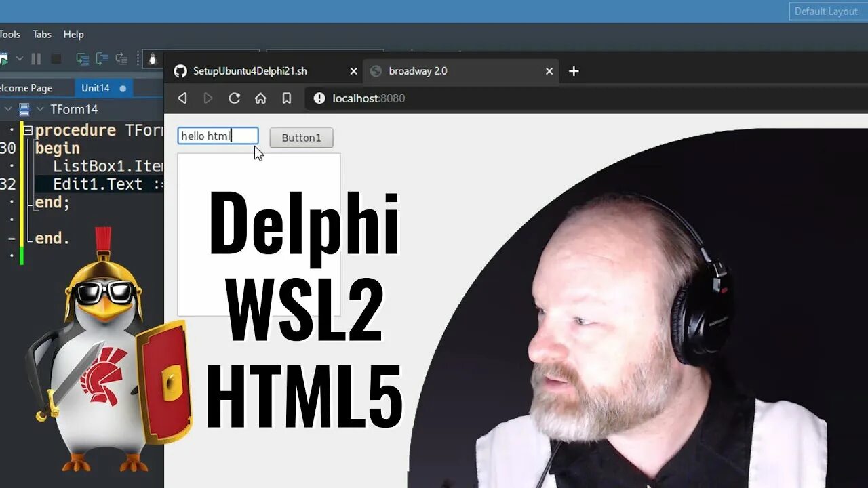Screen dimensions: 868x488
Task: Select the Linux penguin platform combo
Action: [x=153, y=59]
